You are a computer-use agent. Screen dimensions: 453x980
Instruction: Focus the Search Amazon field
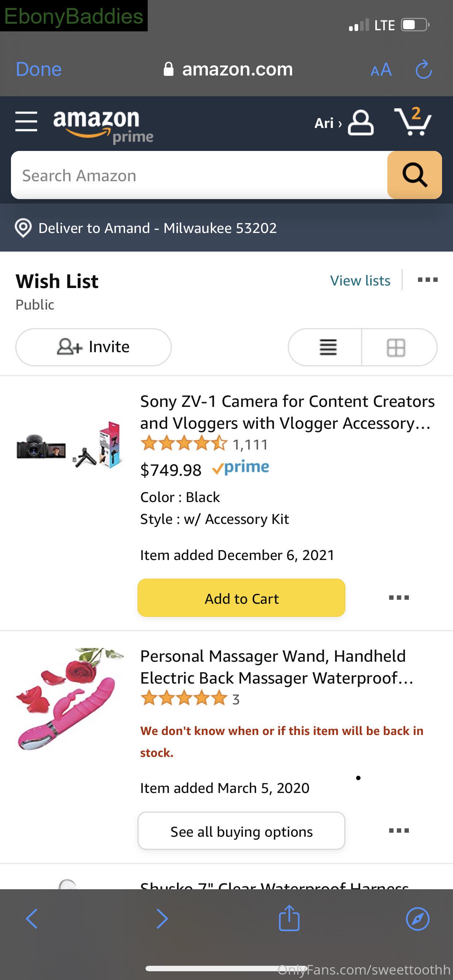point(199,175)
